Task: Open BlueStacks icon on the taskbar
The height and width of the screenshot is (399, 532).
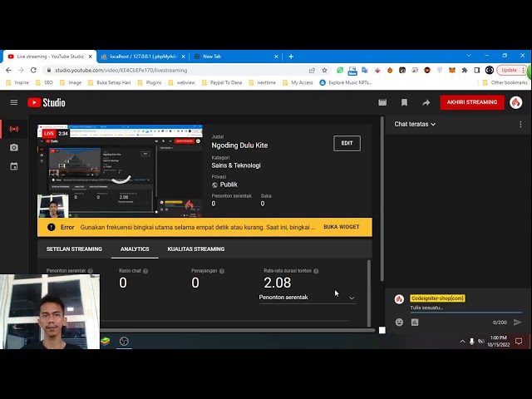Action: [106, 341]
